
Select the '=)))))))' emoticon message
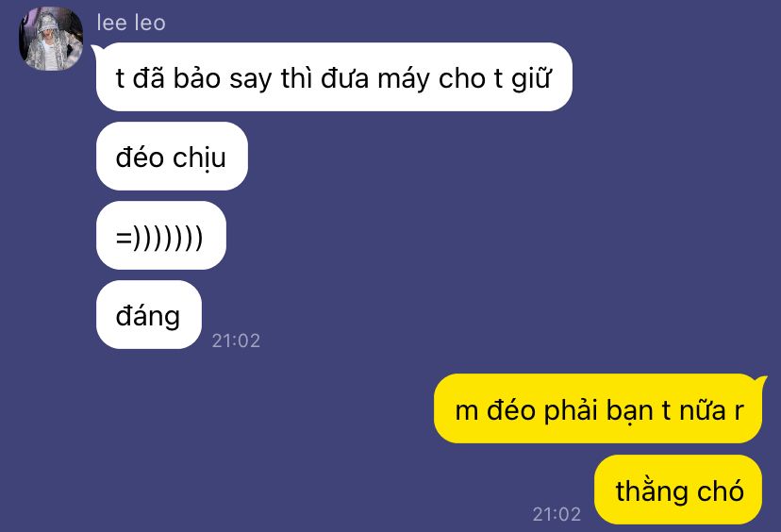tap(161, 235)
